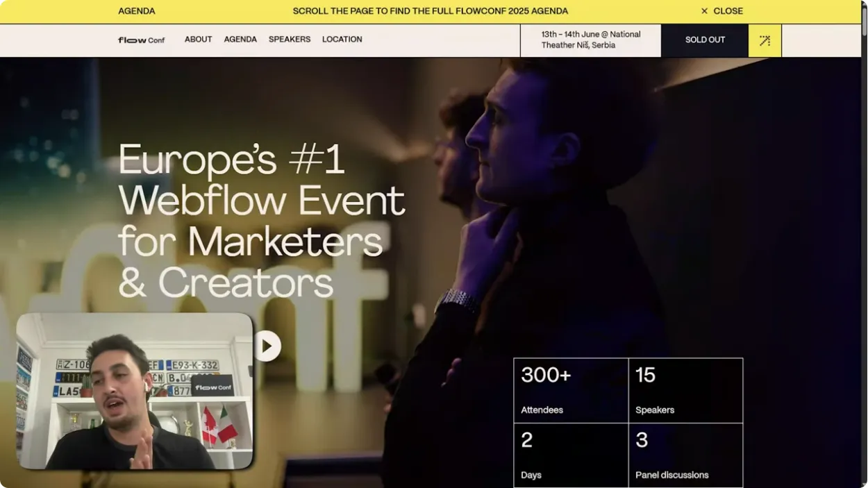
Task: Select the 300+ Attendees stat box
Action: [571, 390]
